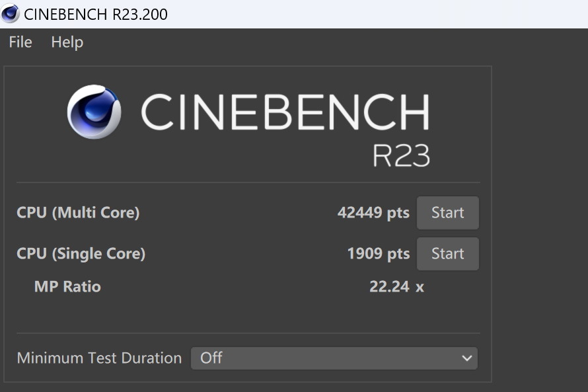
Task: Click the R23 version text in banner
Action: tap(401, 156)
